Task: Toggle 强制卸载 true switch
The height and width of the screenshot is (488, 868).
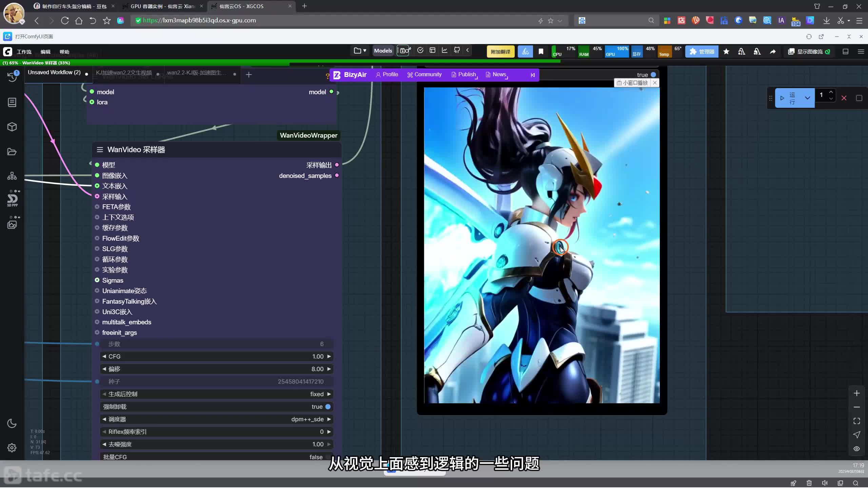Action: coord(328,407)
